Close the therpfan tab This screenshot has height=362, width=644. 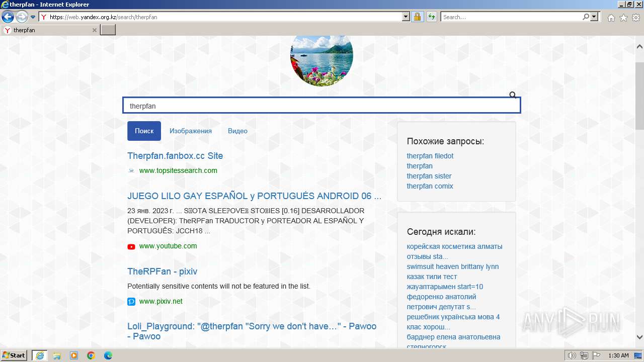[x=94, y=30]
